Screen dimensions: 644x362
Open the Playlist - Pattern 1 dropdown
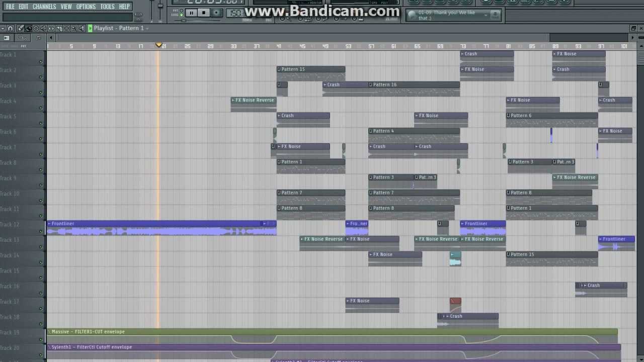coord(121,28)
